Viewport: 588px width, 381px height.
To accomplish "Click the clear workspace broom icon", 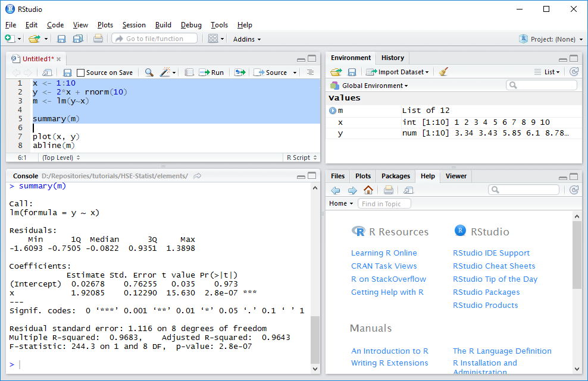I will [443, 72].
